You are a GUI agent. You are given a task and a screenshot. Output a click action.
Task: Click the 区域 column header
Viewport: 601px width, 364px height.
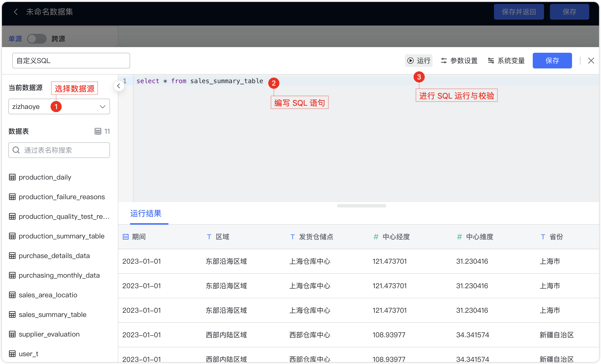[222, 237]
